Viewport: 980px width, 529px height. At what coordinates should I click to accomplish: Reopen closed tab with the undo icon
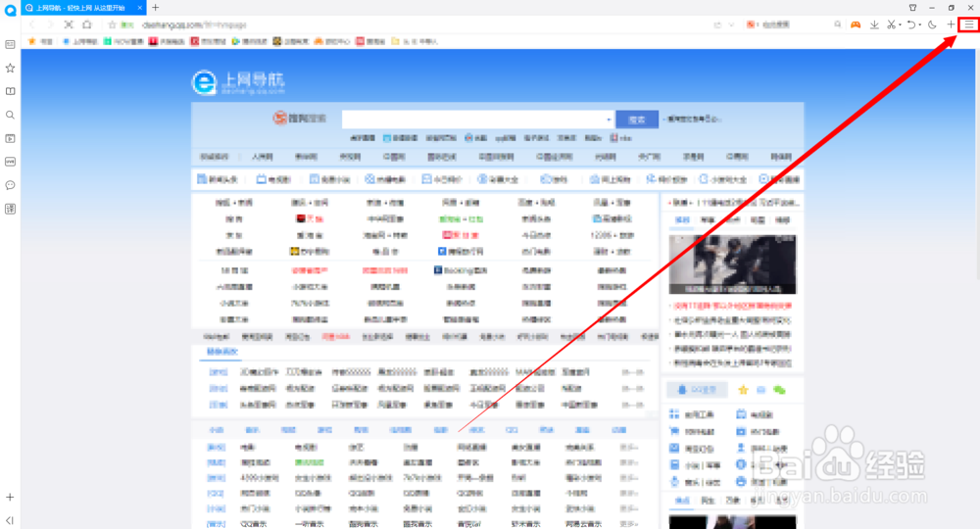[x=911, y=24]
